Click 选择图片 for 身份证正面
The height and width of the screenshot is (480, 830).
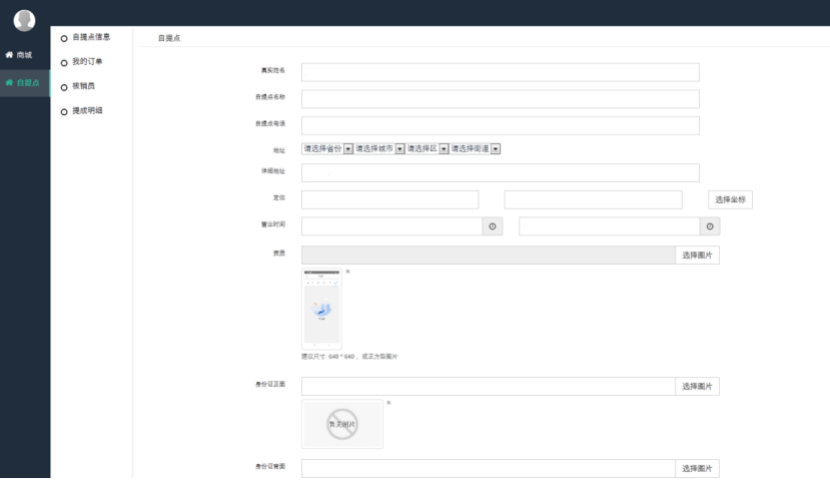pyautogui.click(x=697, y=386)
